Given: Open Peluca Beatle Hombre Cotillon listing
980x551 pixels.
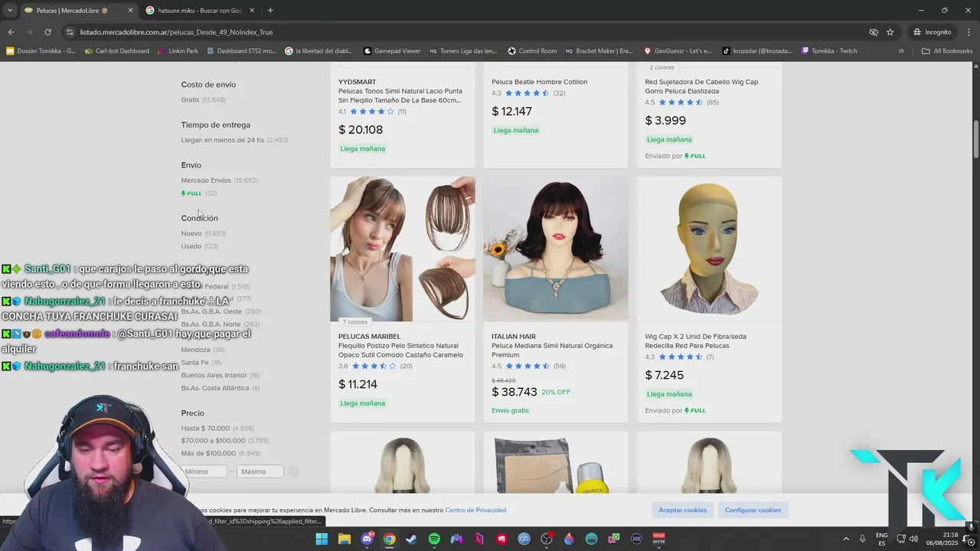Looking at the screenshot, I should (x=540, y=82).
